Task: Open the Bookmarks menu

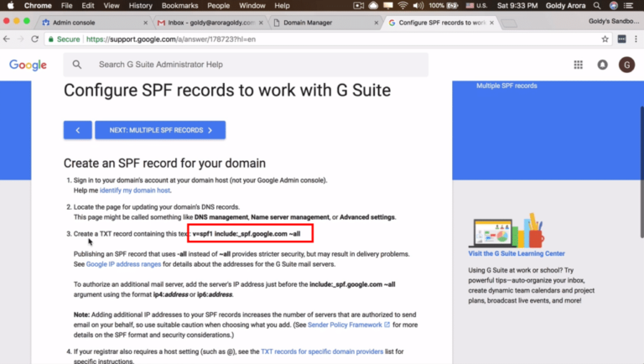Action: [180, 6]
